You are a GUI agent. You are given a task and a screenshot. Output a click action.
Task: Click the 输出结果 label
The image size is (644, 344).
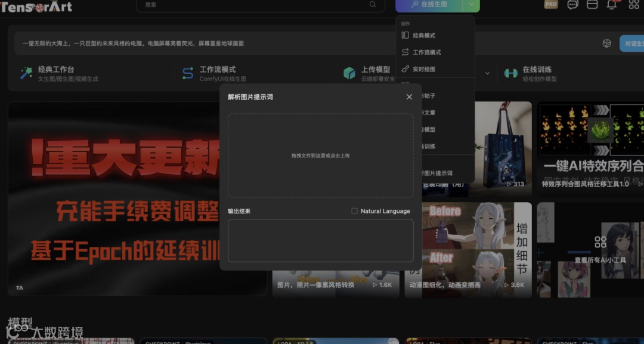click(239, 211)
